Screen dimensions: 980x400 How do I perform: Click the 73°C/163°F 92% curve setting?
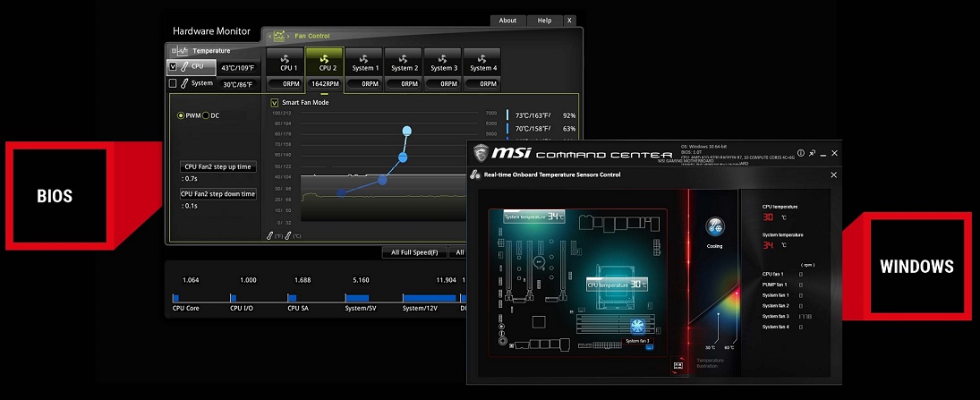[x=541, y=115]
